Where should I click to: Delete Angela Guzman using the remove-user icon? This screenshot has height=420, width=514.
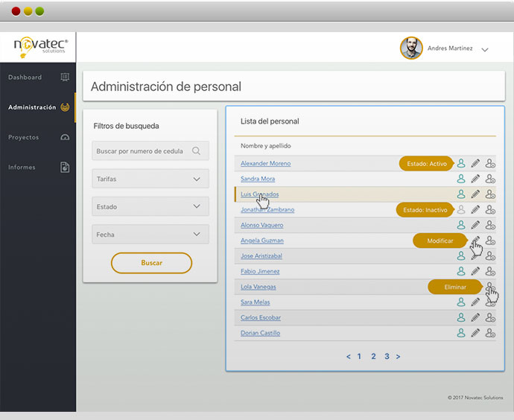click(x=490, y=241)
